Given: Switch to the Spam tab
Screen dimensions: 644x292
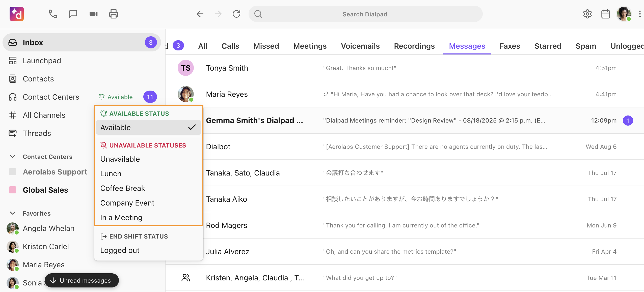Looking at the screenshot, I should point(586,46).
